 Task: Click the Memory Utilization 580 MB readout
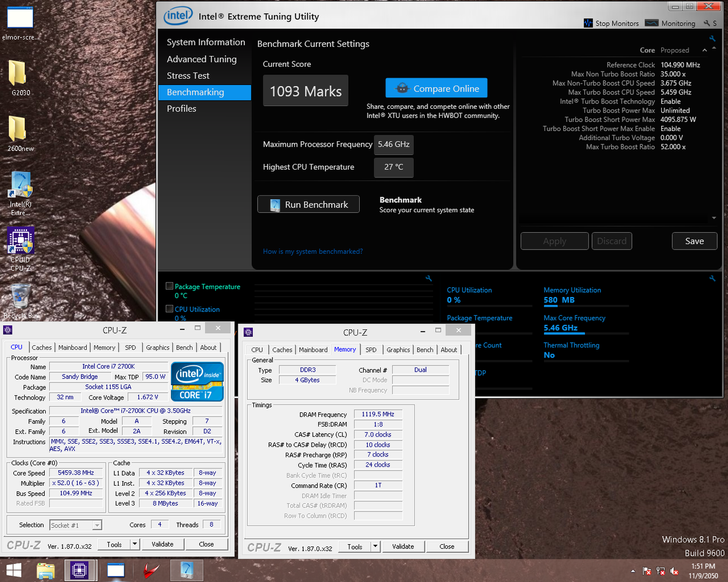[x=559, y=300]
